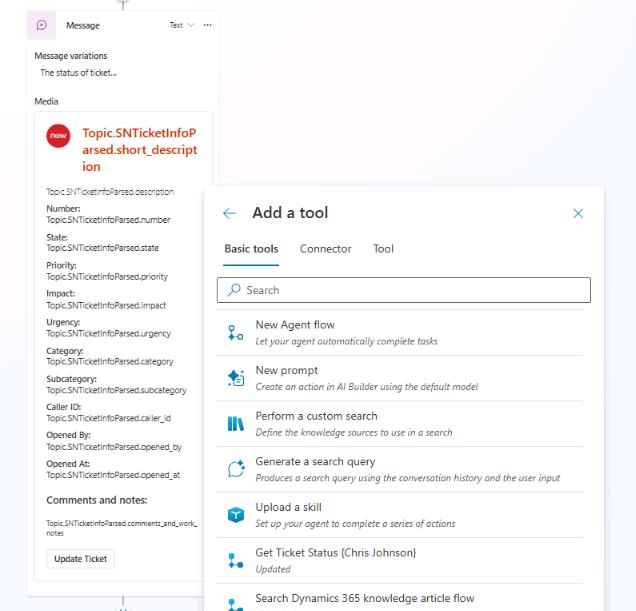The image size is (636, 611).
Task: Select the message variation 'The status of ticket...'
Action: pos(78,73)
